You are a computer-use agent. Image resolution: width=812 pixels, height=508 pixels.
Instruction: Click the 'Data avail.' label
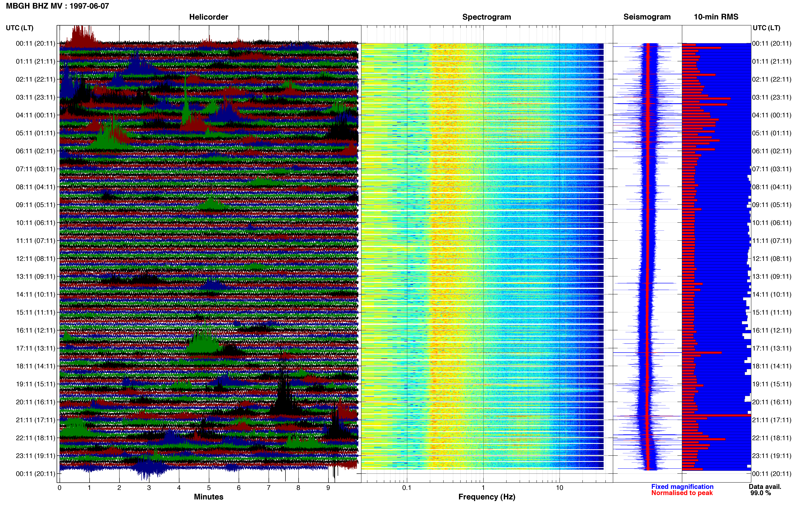pos(765,486)
